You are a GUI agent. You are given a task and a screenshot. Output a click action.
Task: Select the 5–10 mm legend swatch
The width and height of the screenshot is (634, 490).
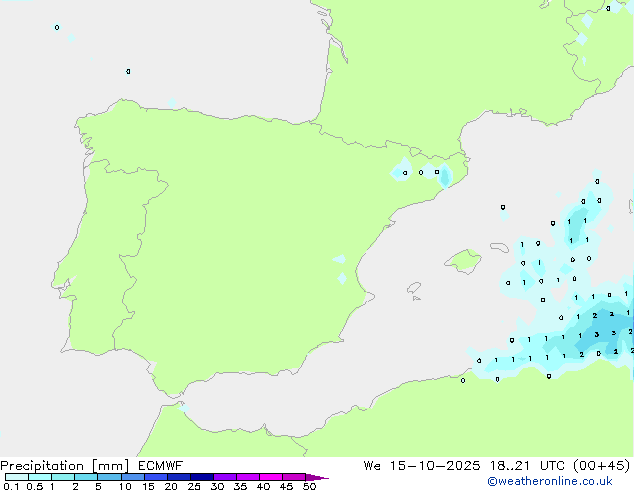click(109, 477)
